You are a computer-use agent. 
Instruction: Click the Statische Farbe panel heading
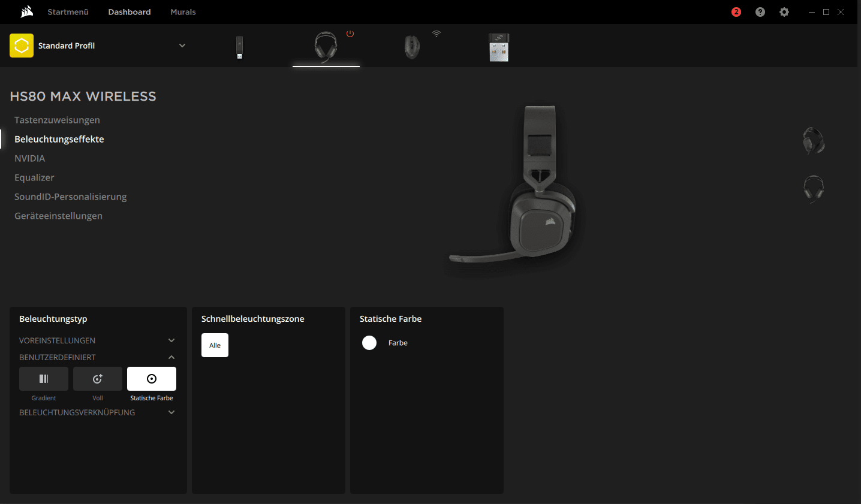[x=391, y=319]
